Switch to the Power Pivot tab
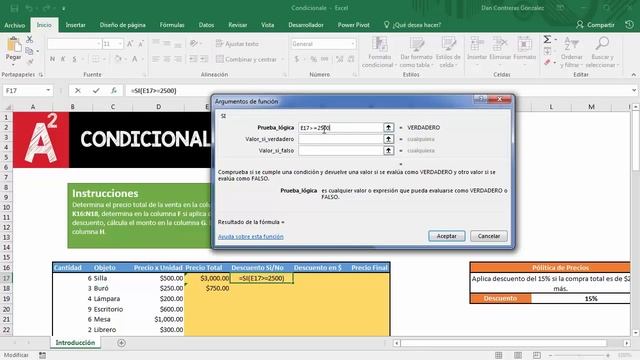This screenshot has height=360, width=640. pyautogui.click(x=353, y=25)
